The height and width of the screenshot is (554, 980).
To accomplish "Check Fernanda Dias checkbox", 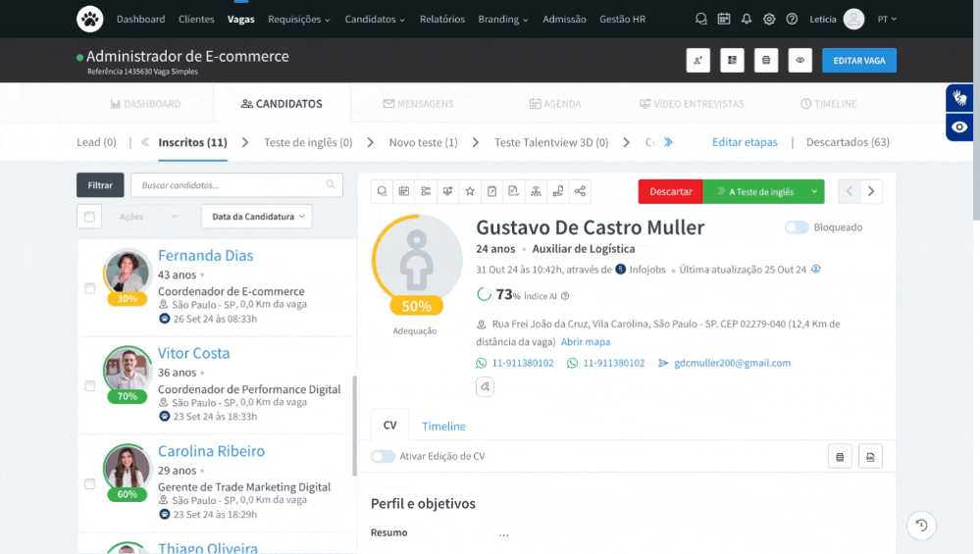I will (x=90, y=288).
